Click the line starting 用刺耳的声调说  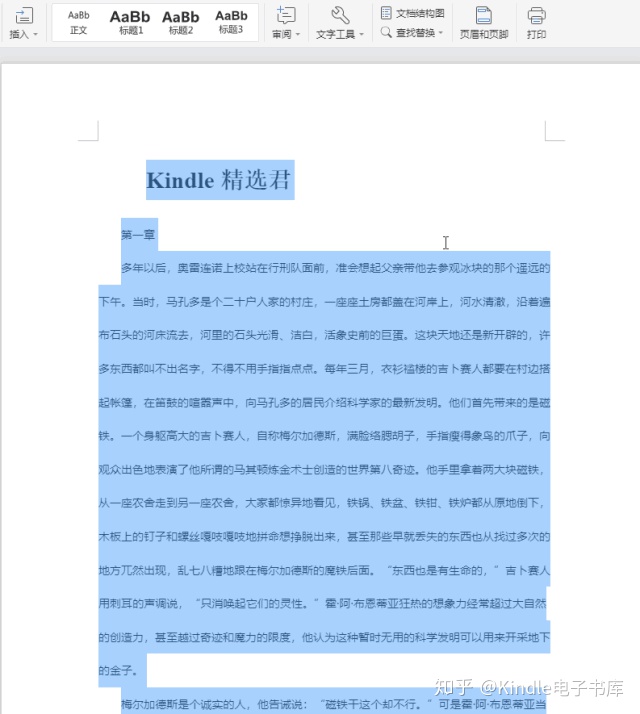pyautogui.click(x=323, y=604)
